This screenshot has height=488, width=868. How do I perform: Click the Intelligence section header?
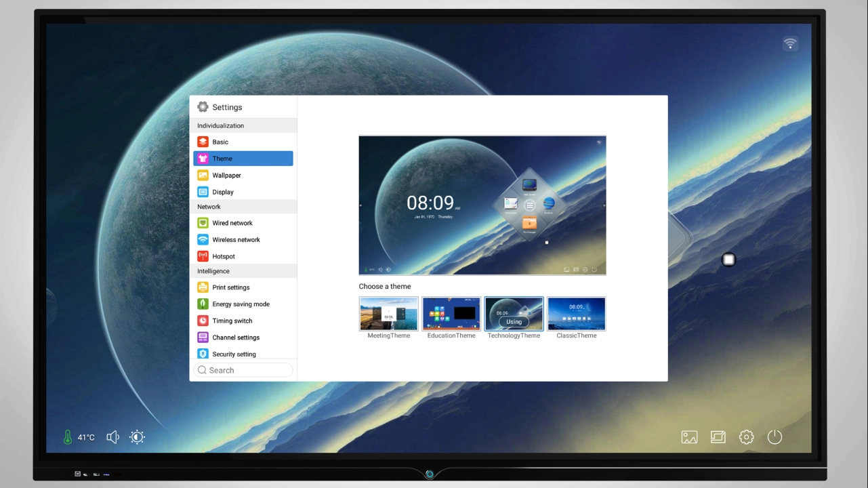(243, 271)
